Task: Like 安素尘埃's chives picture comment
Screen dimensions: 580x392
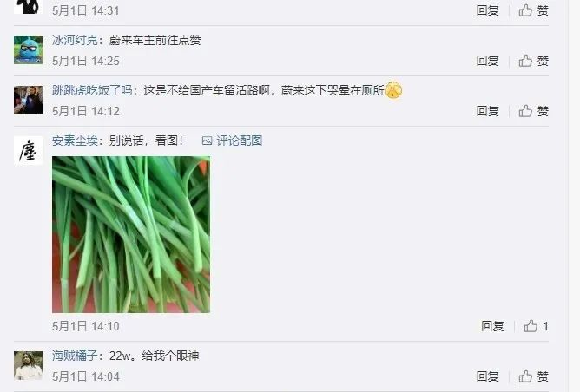Action: (536, 326)
